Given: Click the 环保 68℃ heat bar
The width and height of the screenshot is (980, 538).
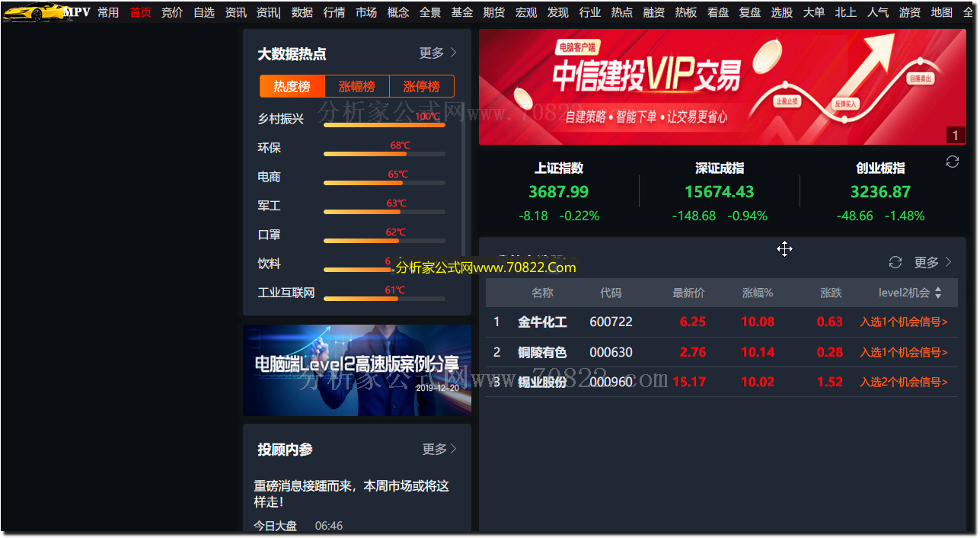Looking at the screenshot, I should pos(385,154).
